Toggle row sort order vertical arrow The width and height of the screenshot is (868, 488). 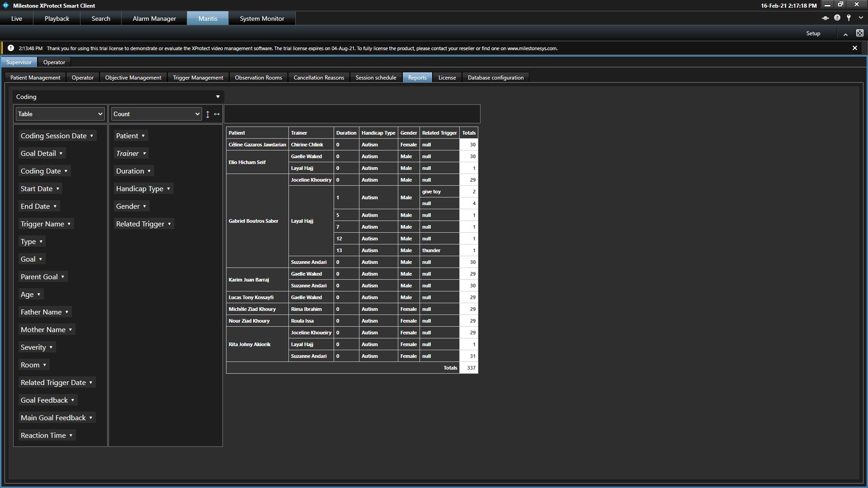[x=208, y=114]
